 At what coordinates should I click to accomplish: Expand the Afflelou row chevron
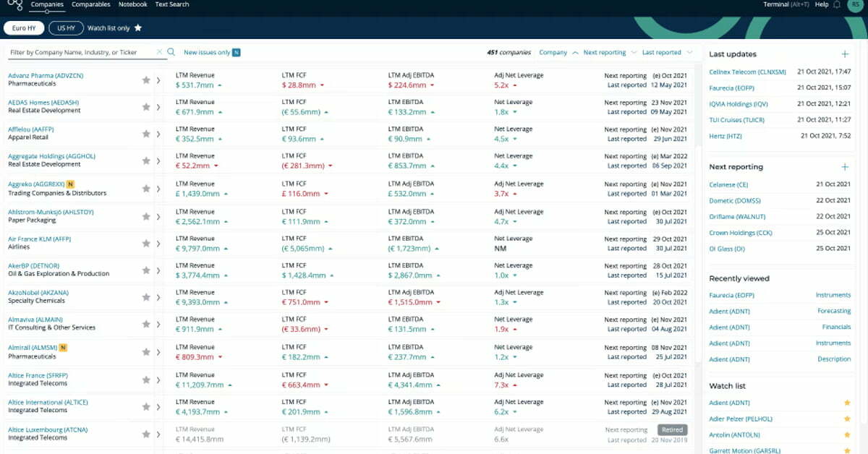click(158, 134)
